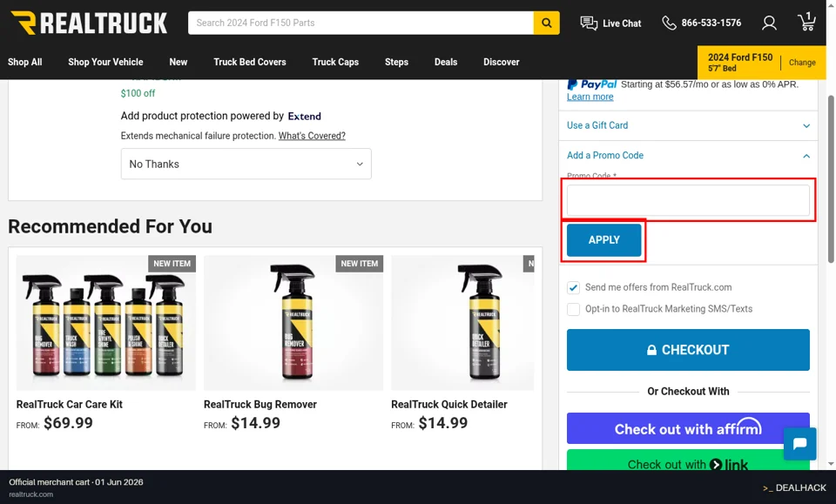Call the 866-533-1576 phone link
This screenshot has width=836, height=504.
[701, 23]
